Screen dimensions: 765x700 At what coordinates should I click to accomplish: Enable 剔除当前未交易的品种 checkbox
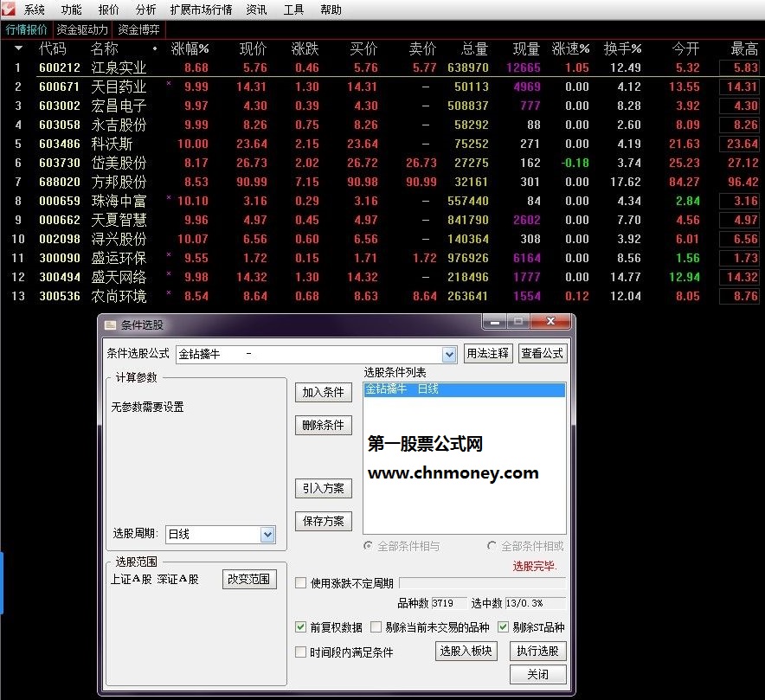click(x=376, y=627)
